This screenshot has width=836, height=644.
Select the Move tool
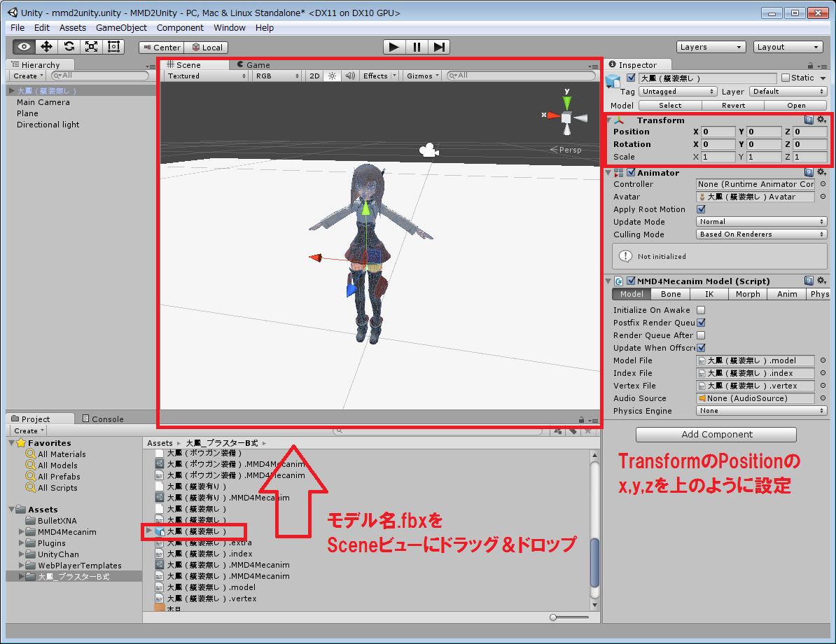pyautogui.click(x=46, y=47)
